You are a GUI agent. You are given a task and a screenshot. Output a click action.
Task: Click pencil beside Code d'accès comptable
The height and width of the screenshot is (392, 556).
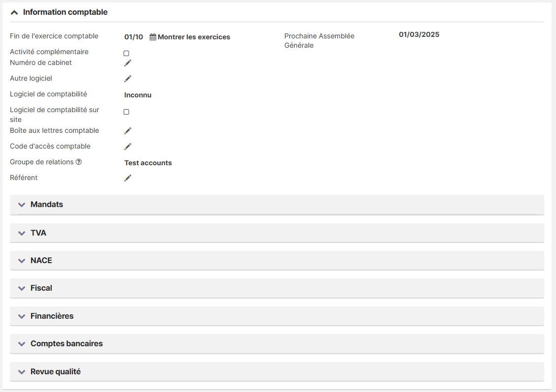128,147
